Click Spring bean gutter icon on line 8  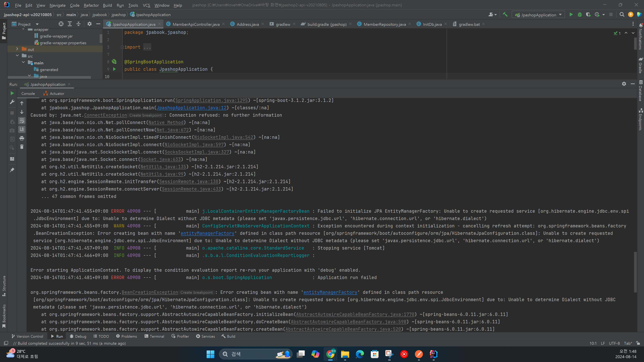(114, 62)
